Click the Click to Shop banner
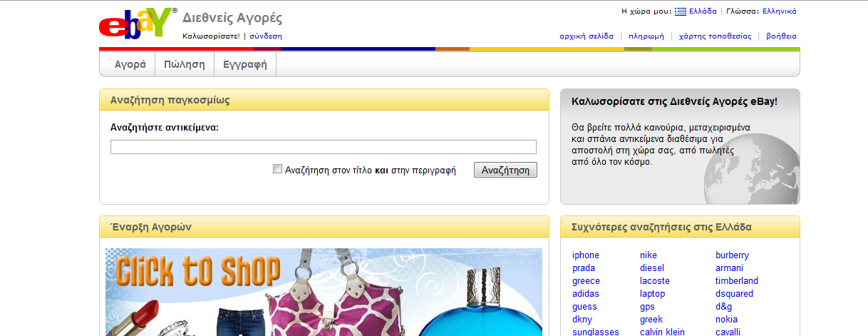868x336 pixels. (324, 292)
